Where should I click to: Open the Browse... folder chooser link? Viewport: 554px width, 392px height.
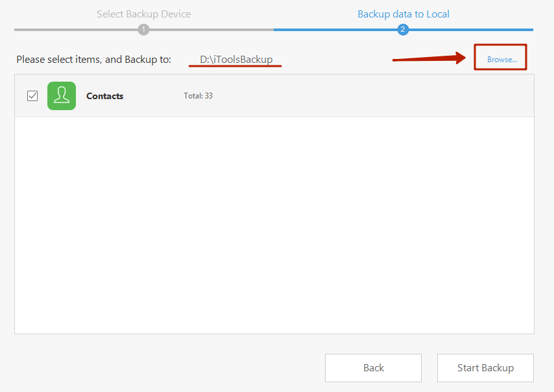coord(502,60)
